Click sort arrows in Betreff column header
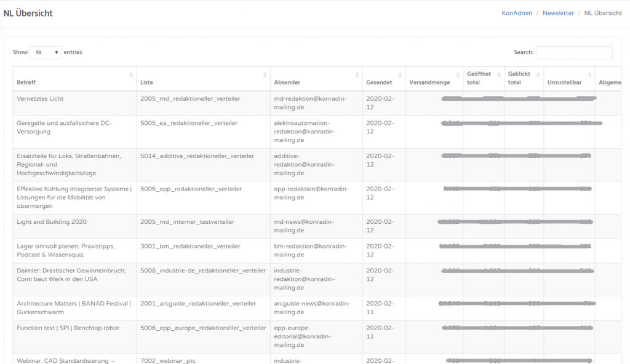The height and width of the screenshot is (364, 630). point(131,75)
